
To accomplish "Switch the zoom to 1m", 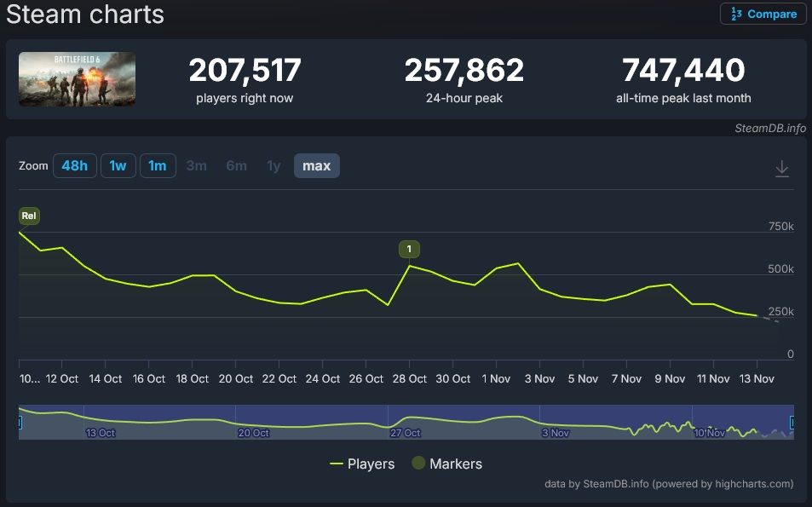I will click(158, 165).
